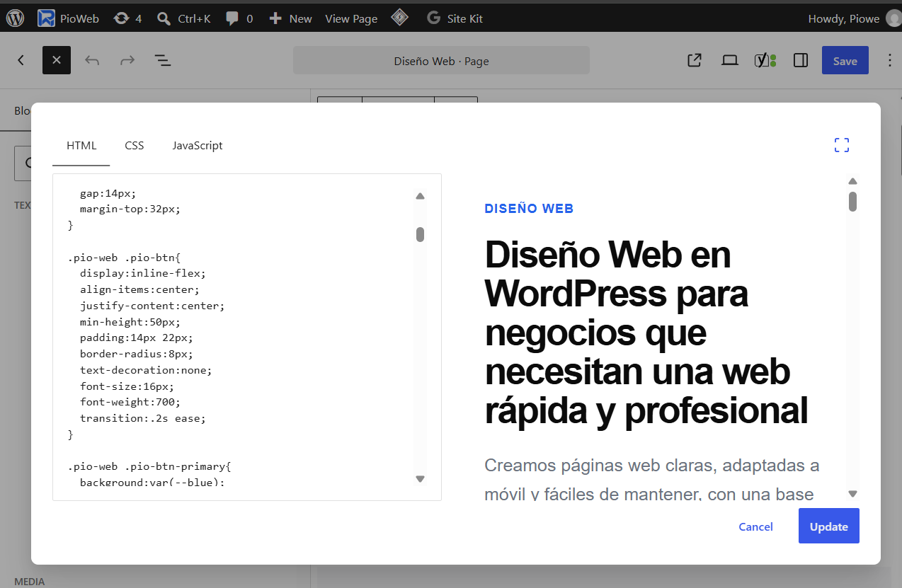Open the device preview options

[x=730, y=61]
